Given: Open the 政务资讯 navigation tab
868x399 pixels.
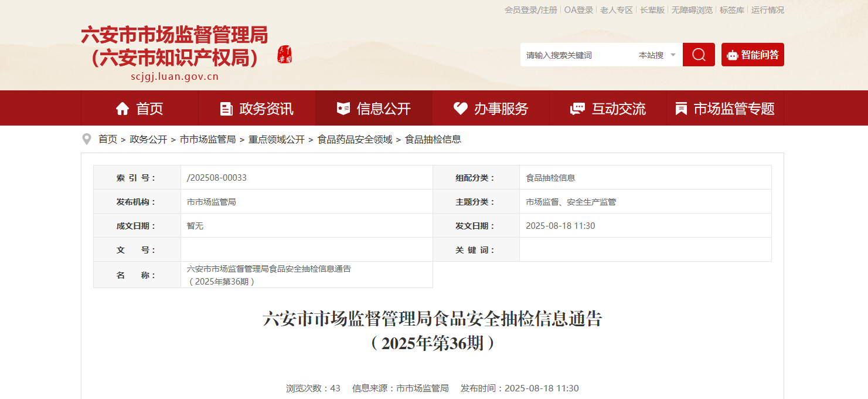Looking at the screenshot, I should click(x=257, y=108).
